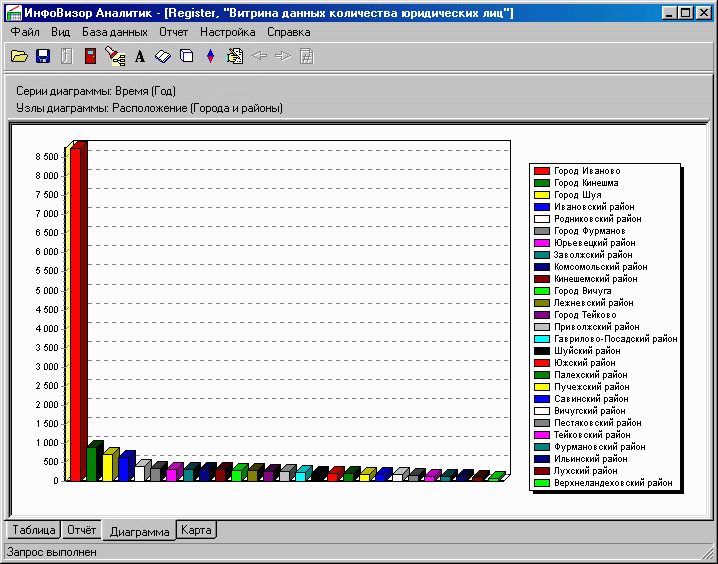Click the calculator sheet toolbar icon

pyautogui.click(x=306, y=56)
